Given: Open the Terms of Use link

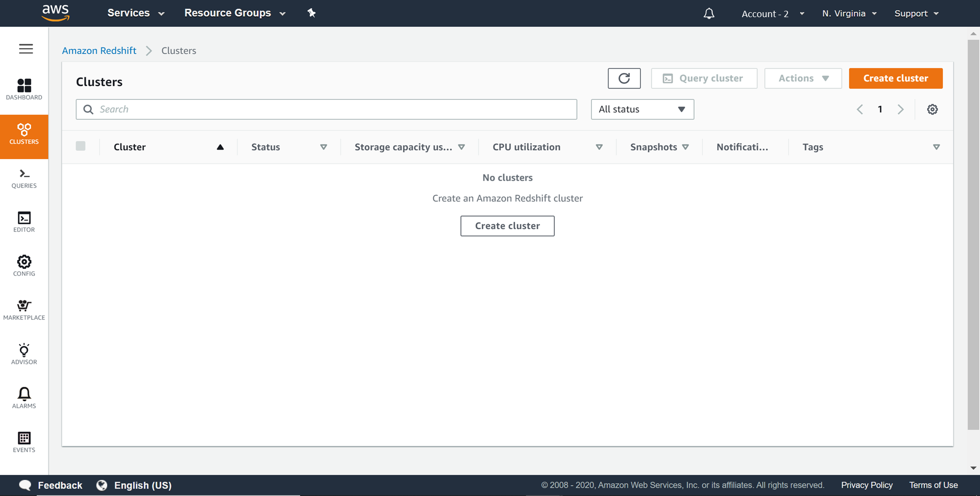Looking at the screenshot, I should 933,485.
